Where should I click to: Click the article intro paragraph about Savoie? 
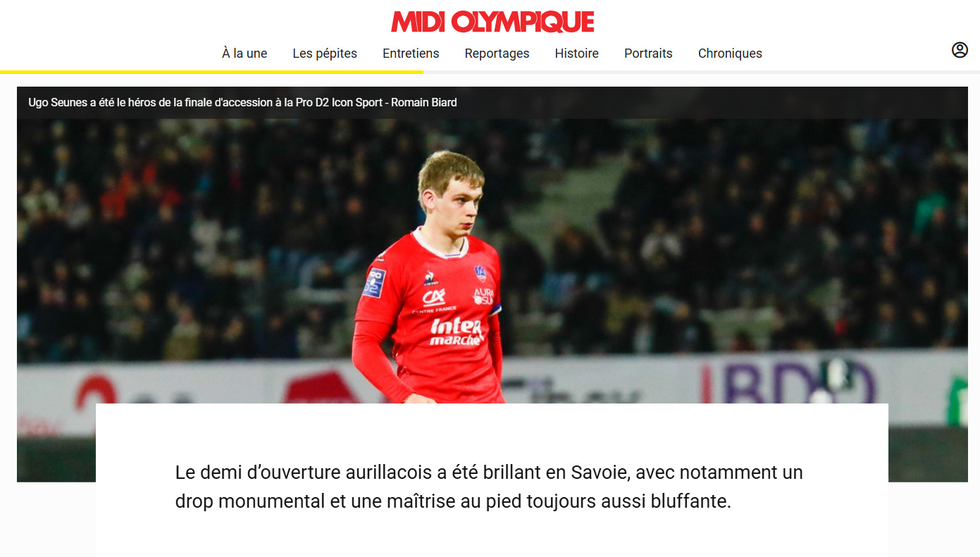point(489,487)
